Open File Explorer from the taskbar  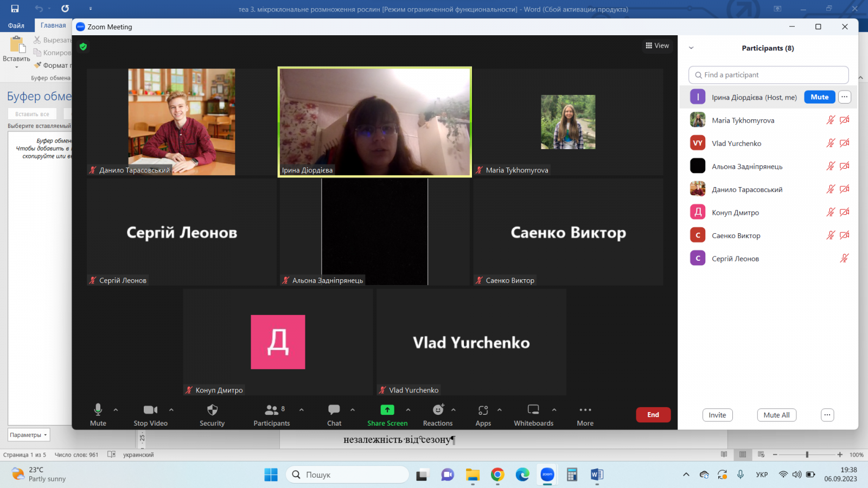coord(473,475)
